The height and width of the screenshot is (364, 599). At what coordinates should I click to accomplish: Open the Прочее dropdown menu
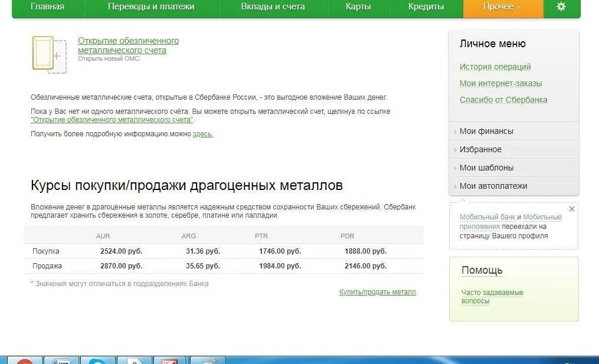[x=499, y=7]
